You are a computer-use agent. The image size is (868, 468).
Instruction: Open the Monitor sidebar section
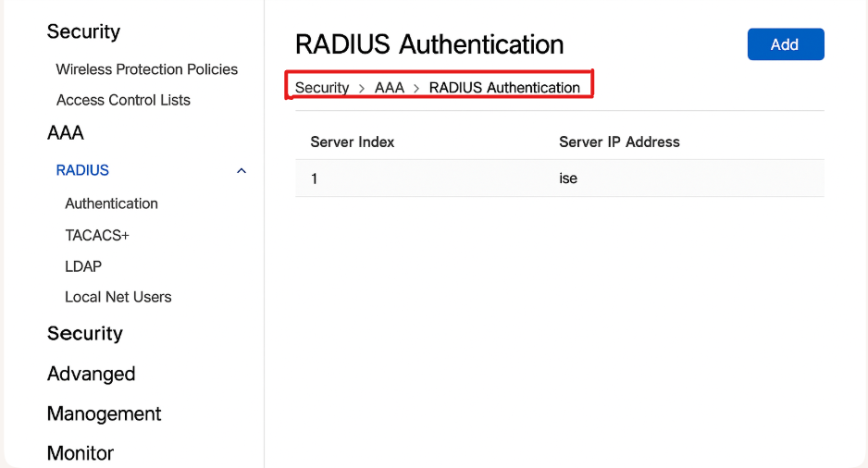(81, 453)
